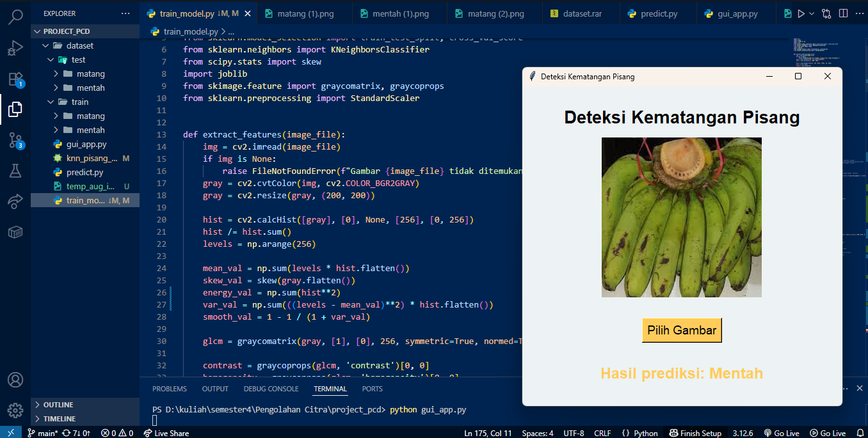
Task: Open the PROBLEMS panel tab
Action: click(170, 389)
